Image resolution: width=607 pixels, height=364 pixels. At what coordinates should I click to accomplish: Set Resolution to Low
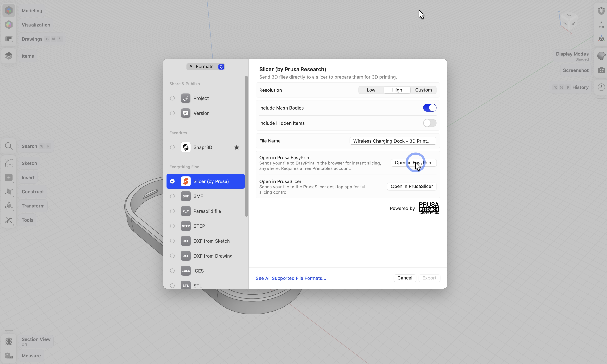tap(371, 90)
